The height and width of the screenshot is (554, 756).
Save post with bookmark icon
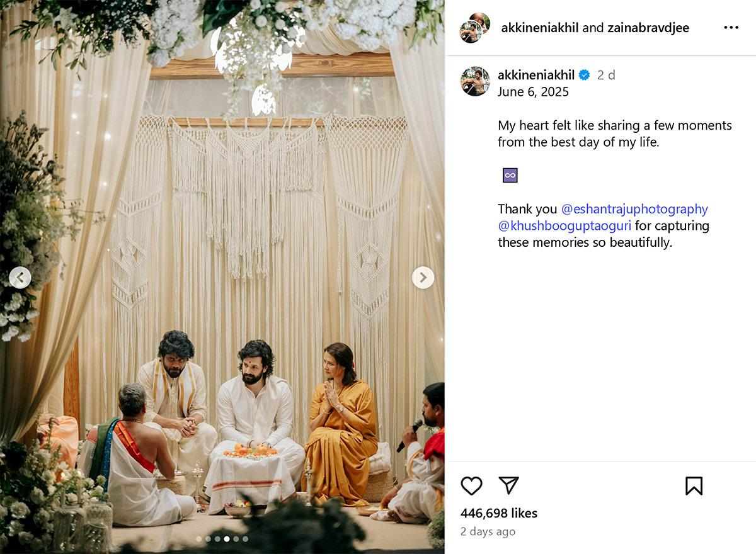[x=694, y=485]
